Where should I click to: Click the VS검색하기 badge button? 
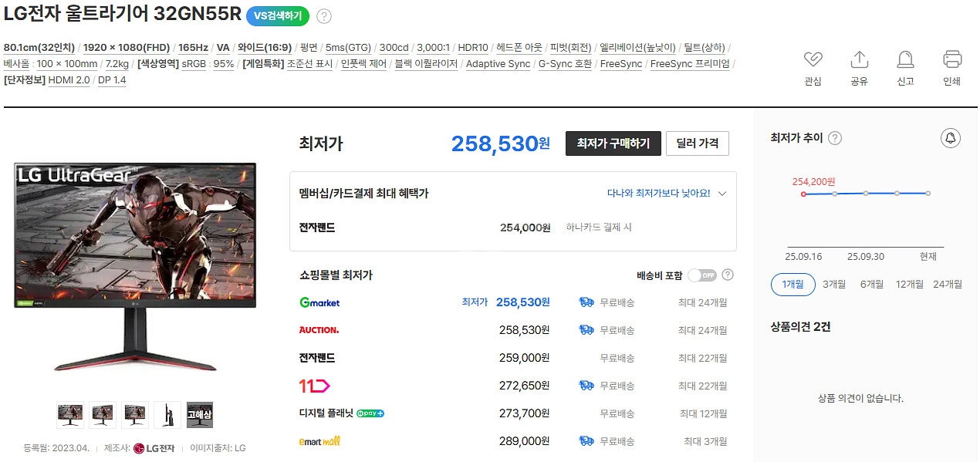(x=278, y=15)
